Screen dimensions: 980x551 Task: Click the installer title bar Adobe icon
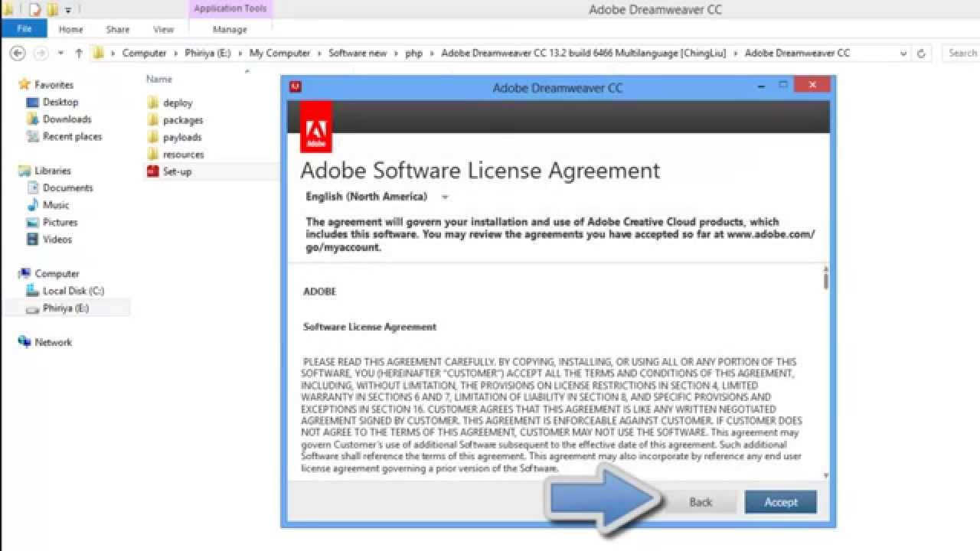[296, 86]
